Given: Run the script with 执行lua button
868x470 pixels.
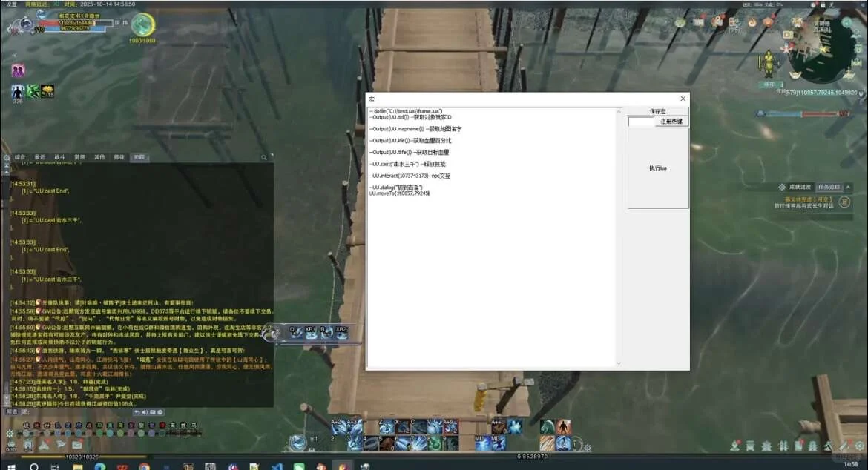Looking at the screenshot, I should pyautogui.click(x=657, y=168).
